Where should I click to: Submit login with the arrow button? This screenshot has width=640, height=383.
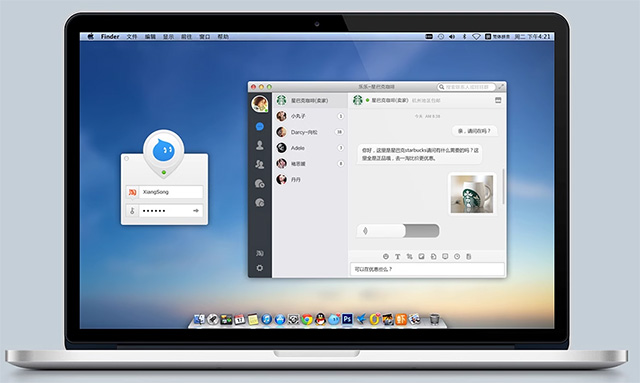196,211
